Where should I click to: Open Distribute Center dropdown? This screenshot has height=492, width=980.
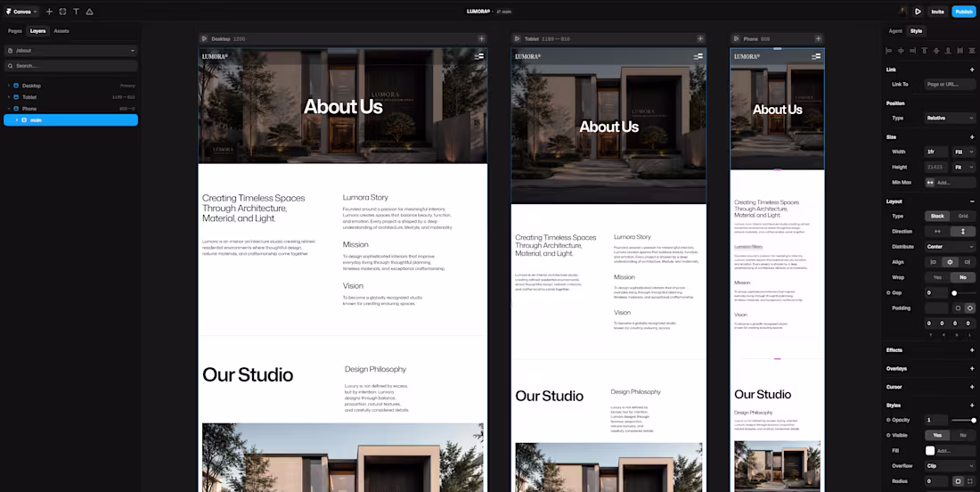[950, 247]
